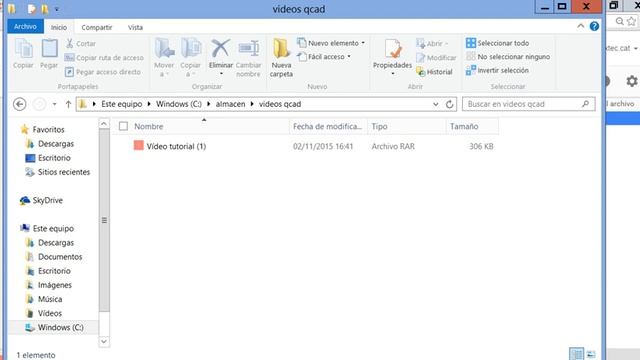Image resolution: width=640 pixels, height=360 pixels.
Task: Click Invertir selección
Action: tap(497, 70)
